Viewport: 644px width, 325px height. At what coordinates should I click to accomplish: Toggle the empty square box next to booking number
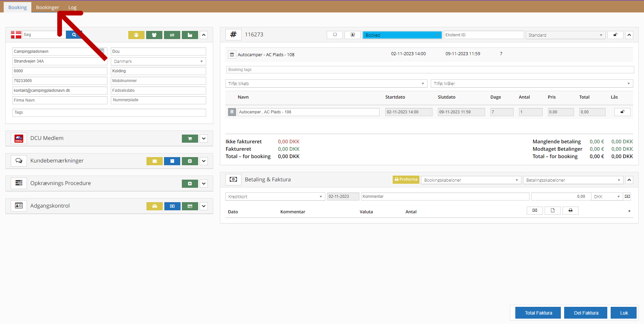[335, 35]
